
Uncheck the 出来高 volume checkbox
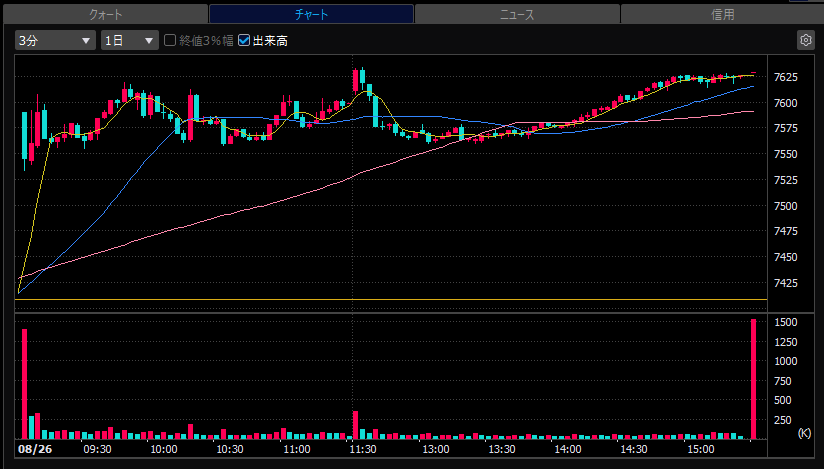244,40
